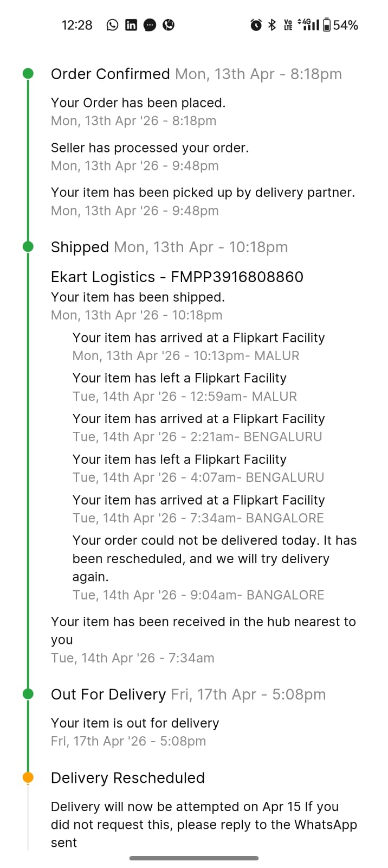Select the Shipped status heading

pyautogui.click(x=80, y=247)
